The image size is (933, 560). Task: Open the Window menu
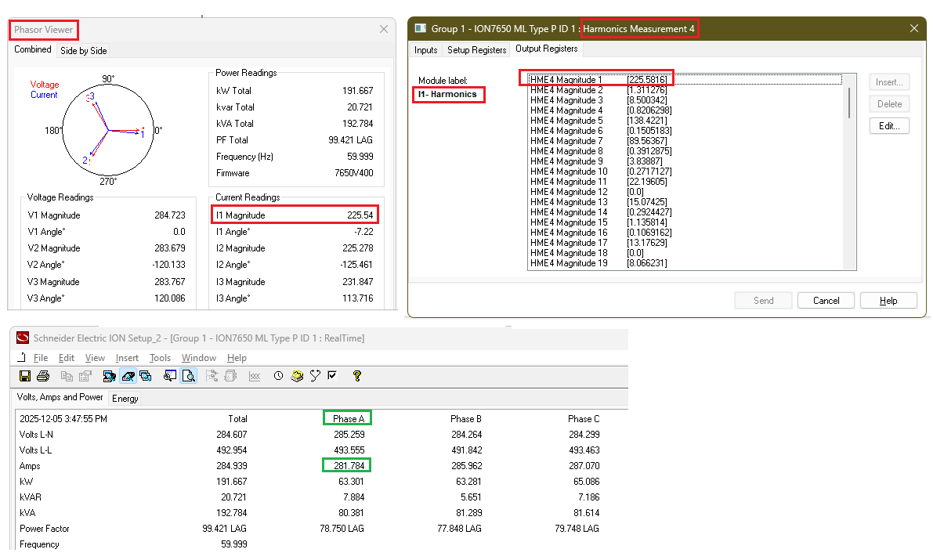click(x=199, y=358)
